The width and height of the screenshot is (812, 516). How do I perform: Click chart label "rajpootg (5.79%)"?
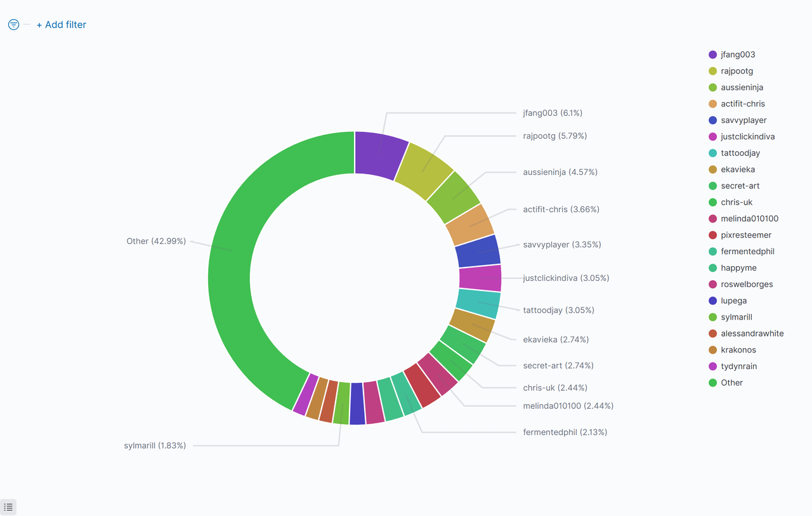(555, 136)
